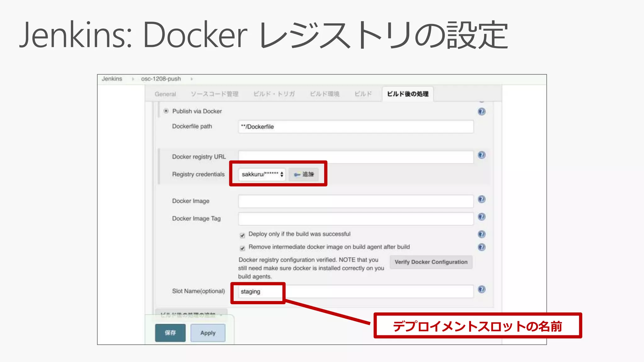Switch to the ビルド環境 tab
Image resolution: width=644 pixels, height=362 pixels.
[x=325, y=94]
